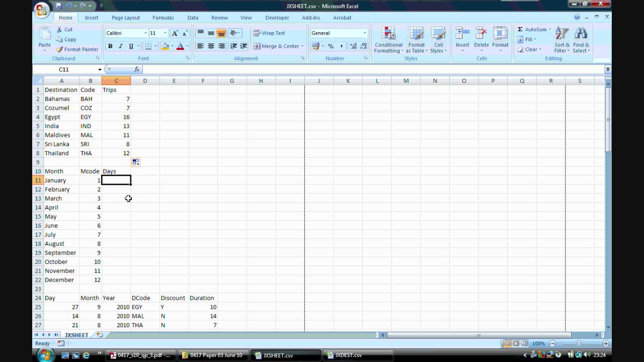Set Top Align vertical alignment
The width and height of the screenshot is (644, 362).
(x=200, y=33)
